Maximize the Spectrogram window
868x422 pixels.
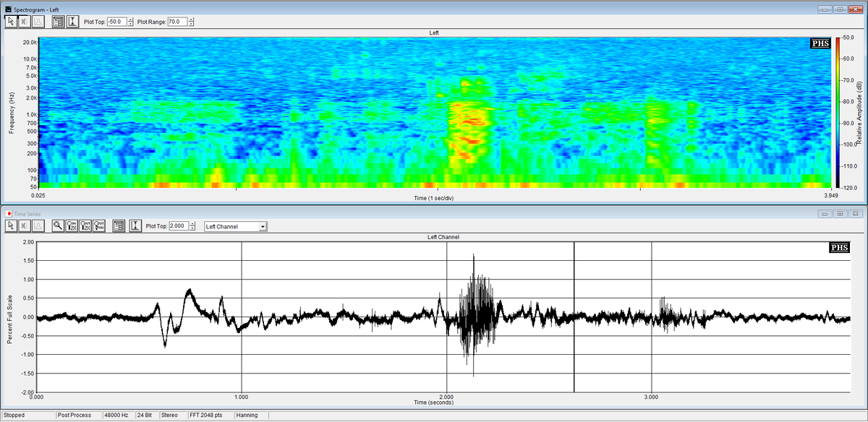pos(841,9)
